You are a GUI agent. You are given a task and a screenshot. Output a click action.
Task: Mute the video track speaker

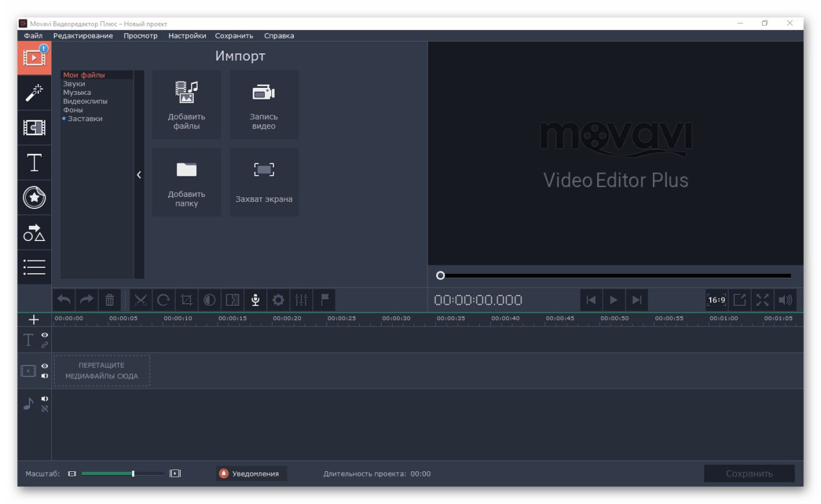[45, 376]
